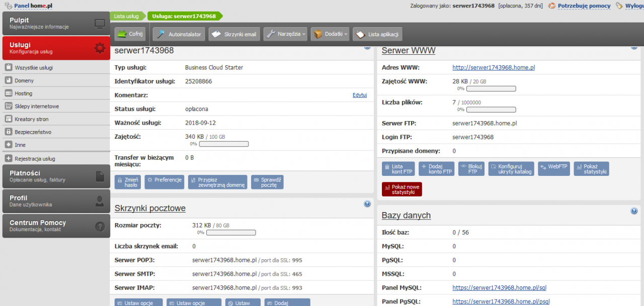This screenshot has width=644, height=306.
Task: Click the Bazy danych section heading
Action: (406, 216)
